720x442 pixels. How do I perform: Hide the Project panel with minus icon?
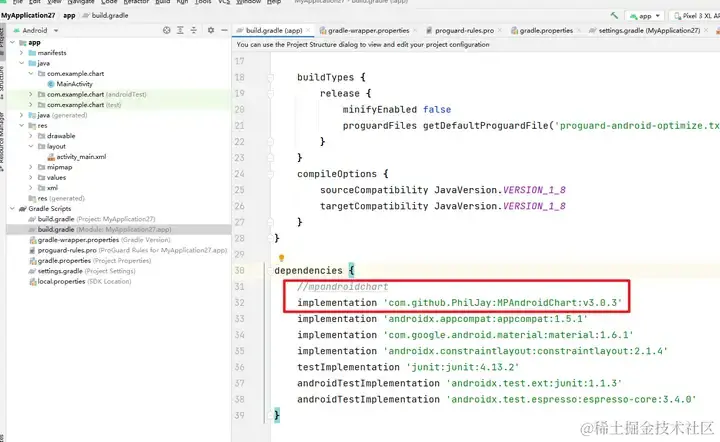[224, 30]
